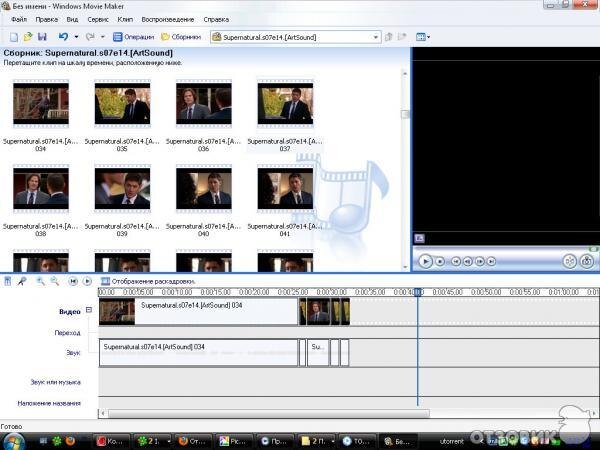The image size is (600, 450).
Task: Rewind the timeline to the beginning
Action: (73, 281)
